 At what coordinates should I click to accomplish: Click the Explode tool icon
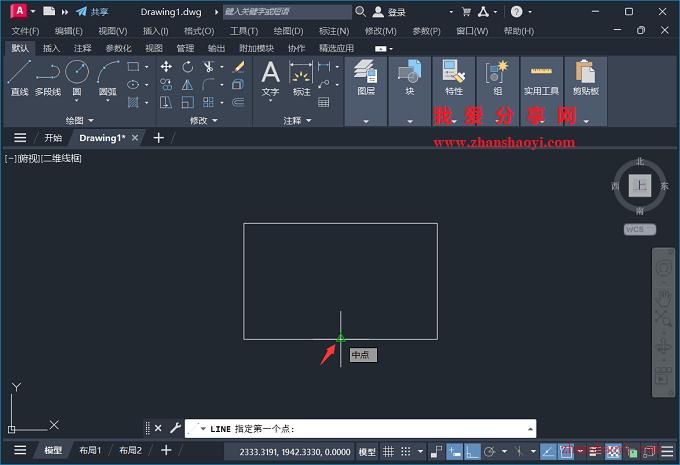click(x=238, y=84)
